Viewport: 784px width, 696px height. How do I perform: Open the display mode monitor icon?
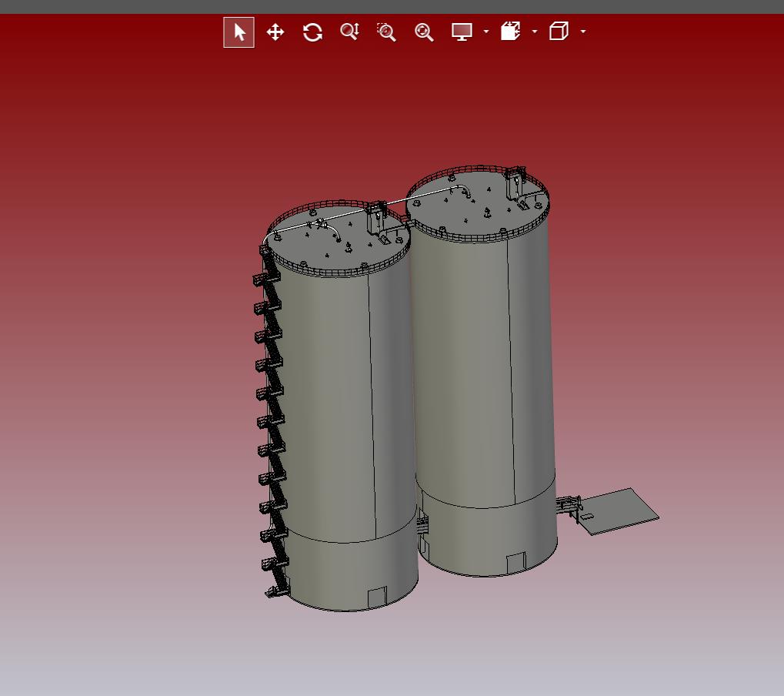pyautogui.click(x=462, y=32)
